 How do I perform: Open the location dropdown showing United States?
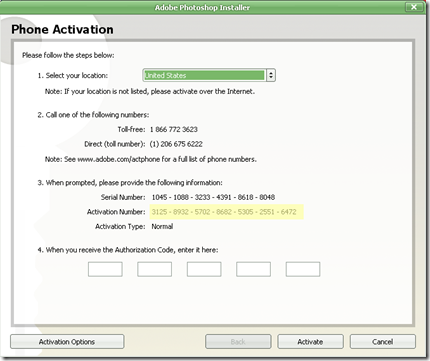[x=209, y=75]
